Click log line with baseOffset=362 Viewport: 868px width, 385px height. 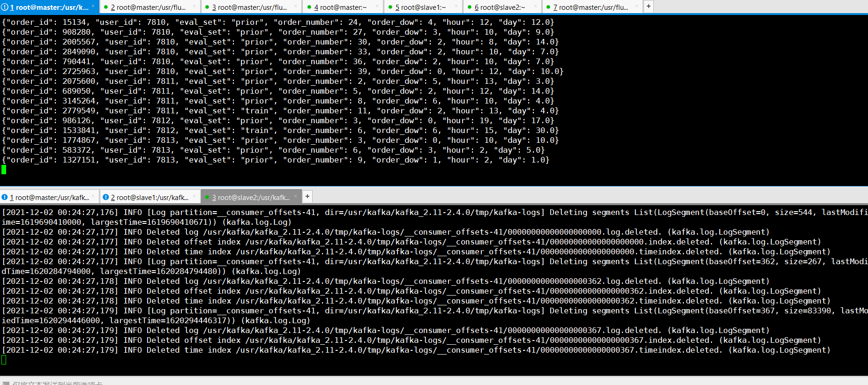click(x=434, y=266)
